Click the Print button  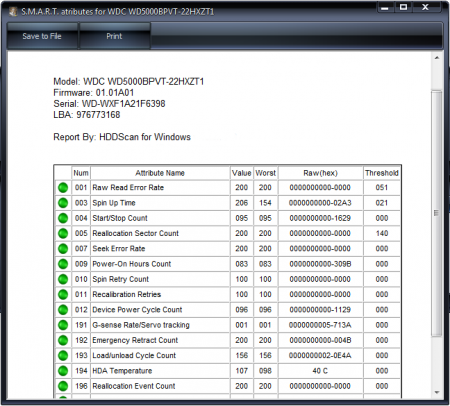pos(114,36)
